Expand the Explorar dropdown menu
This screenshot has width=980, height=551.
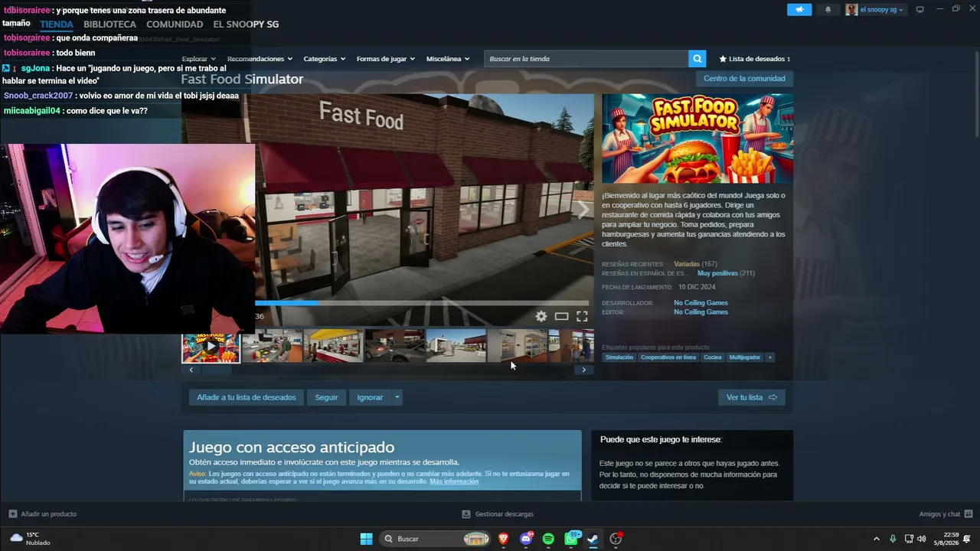pyautogui.click(x=199, y=59)
